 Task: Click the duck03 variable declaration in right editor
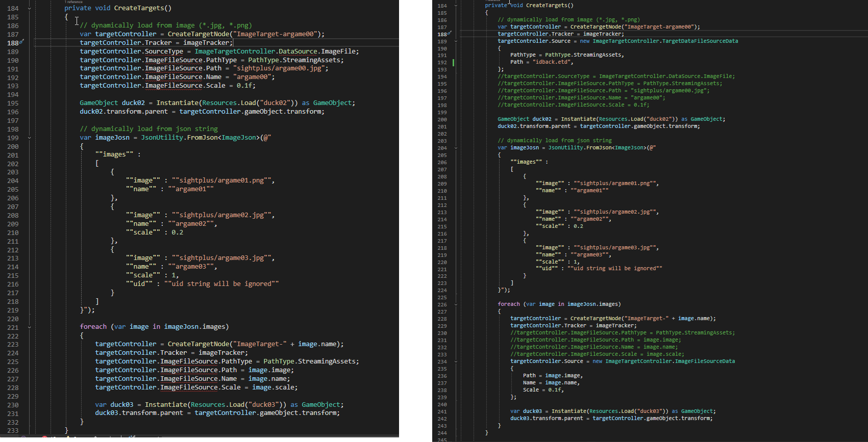[532, 411]
